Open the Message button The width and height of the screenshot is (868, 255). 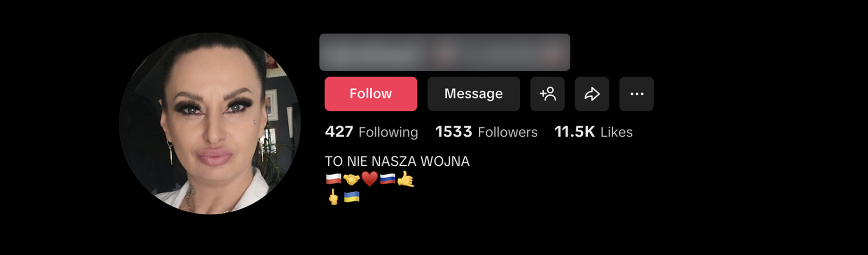tap(474, 94)
